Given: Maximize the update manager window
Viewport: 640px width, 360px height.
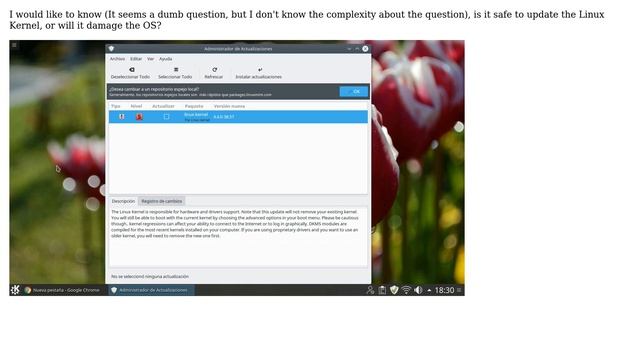Looking at the screenshot, I should tap(357, 49).
